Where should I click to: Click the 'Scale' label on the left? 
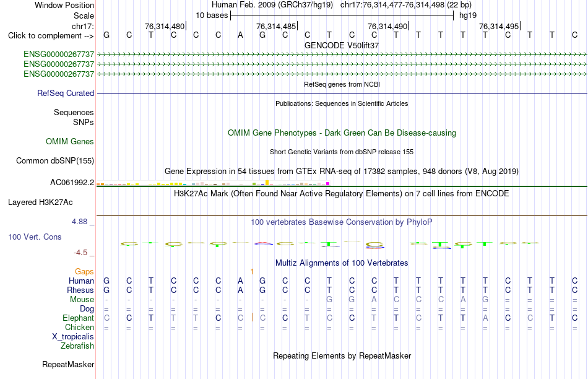click(x=84, y=15)
